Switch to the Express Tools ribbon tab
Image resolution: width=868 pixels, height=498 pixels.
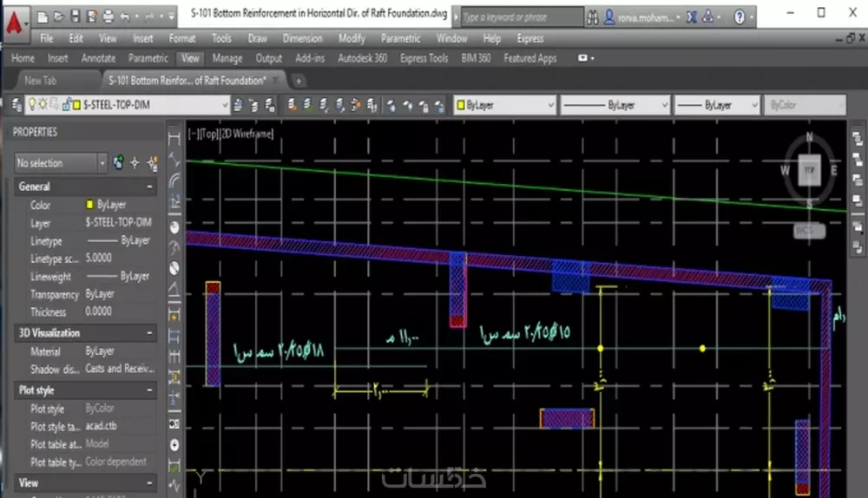click(424, 59)
